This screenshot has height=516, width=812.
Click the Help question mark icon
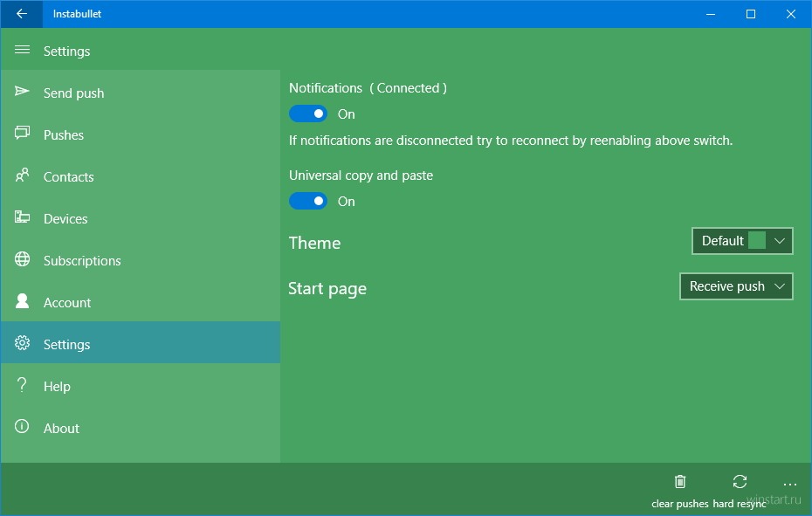click(x=22, y=385)
